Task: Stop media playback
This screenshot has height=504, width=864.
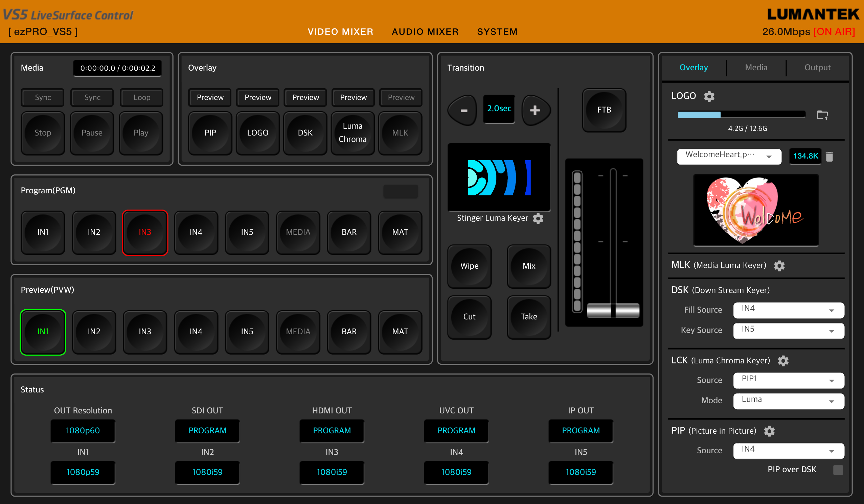Action: pos(43,133)
